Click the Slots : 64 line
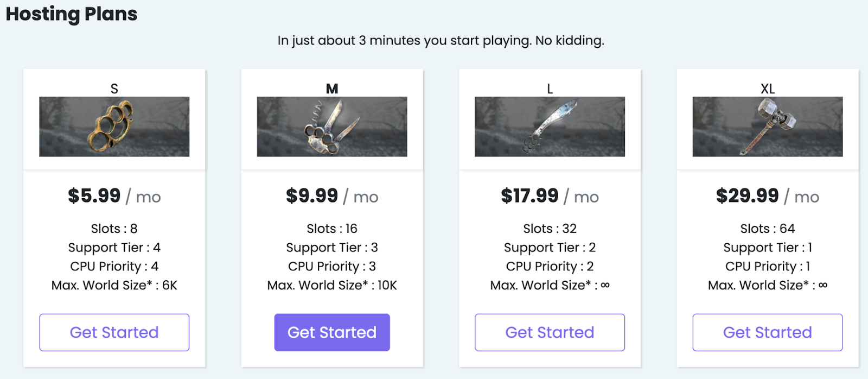 768,229
